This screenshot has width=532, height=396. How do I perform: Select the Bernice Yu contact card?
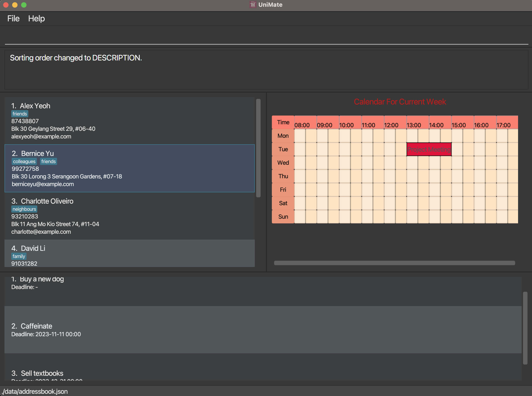pyautogui.click(x=129, y=168)
